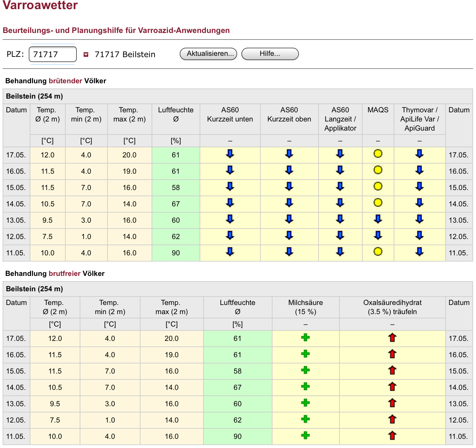Click the PLZ postal code input field
The height and width of the screenshot is (448, 476).
tap(53, 54)
